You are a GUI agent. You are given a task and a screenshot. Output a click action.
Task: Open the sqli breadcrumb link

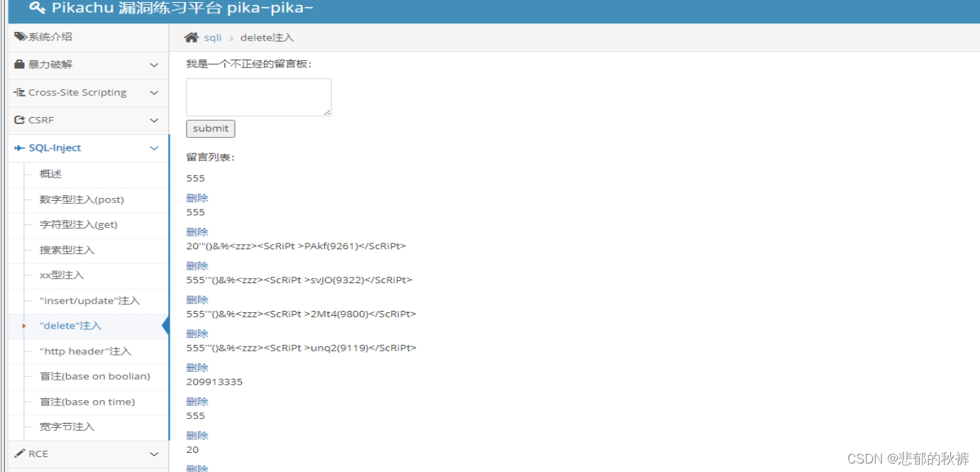(212, 37)
